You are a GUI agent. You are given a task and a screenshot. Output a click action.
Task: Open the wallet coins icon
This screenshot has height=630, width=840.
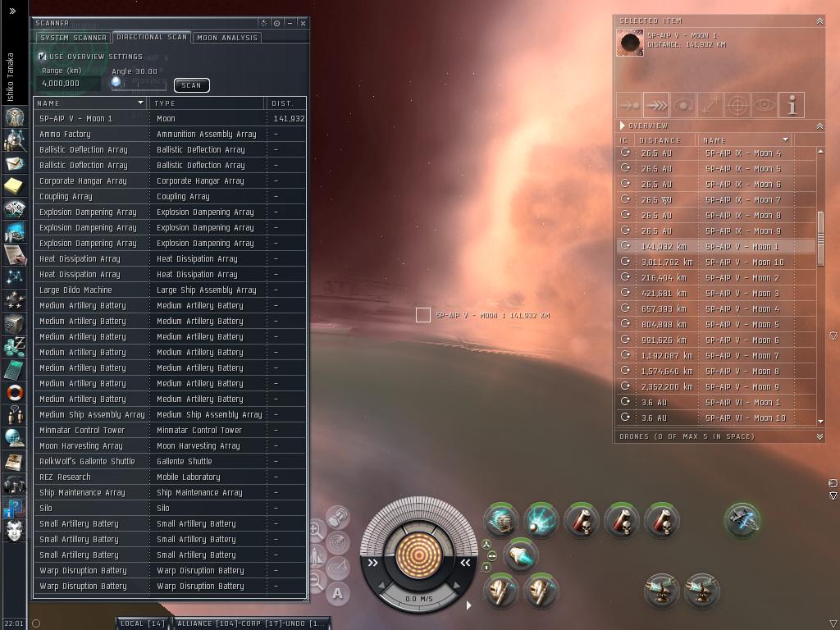tap(15, 346)
